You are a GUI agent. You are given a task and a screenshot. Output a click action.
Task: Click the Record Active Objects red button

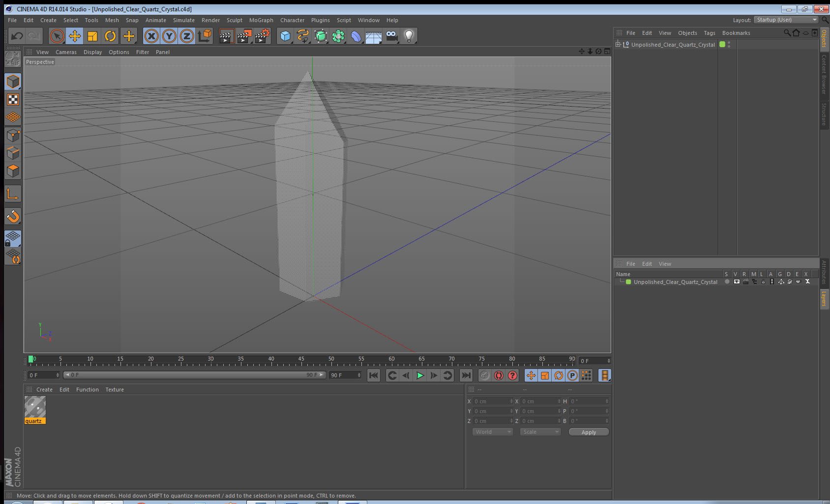pos(485,375)
